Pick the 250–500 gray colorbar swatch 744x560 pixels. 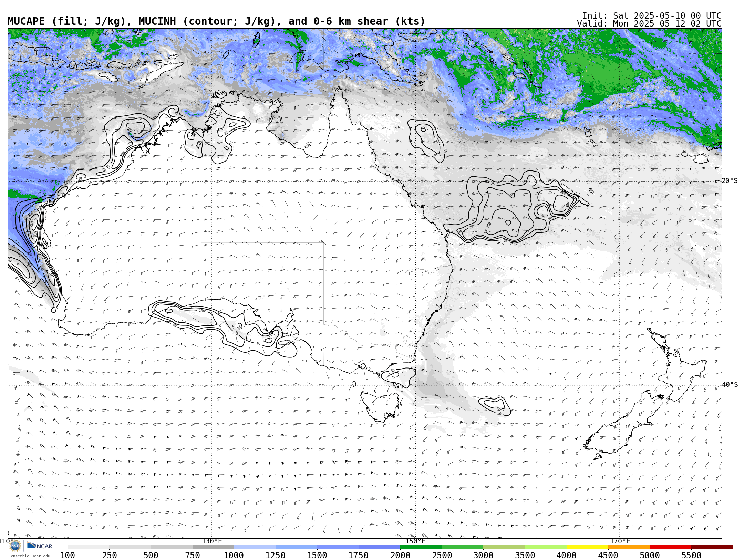coord(130,547)
